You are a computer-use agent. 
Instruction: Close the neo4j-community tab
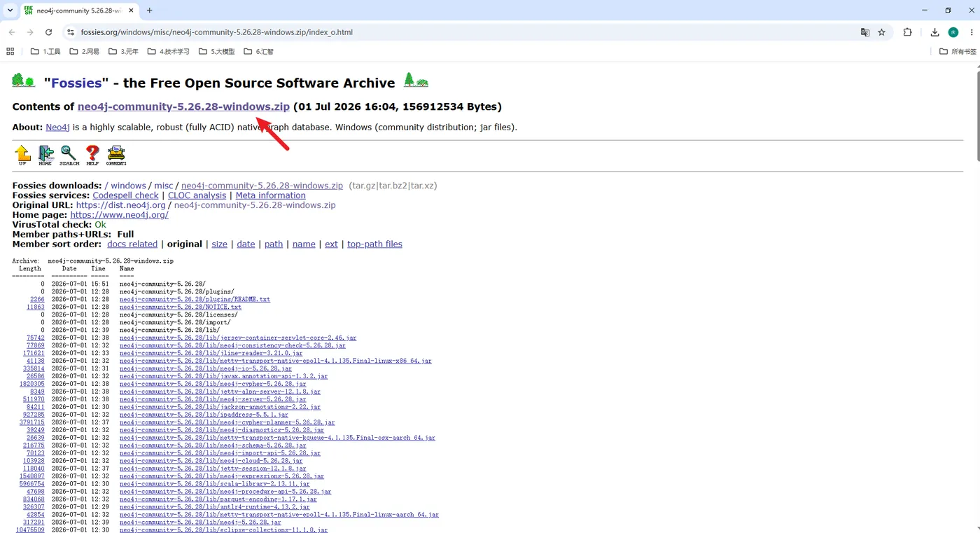coord(132,11)
